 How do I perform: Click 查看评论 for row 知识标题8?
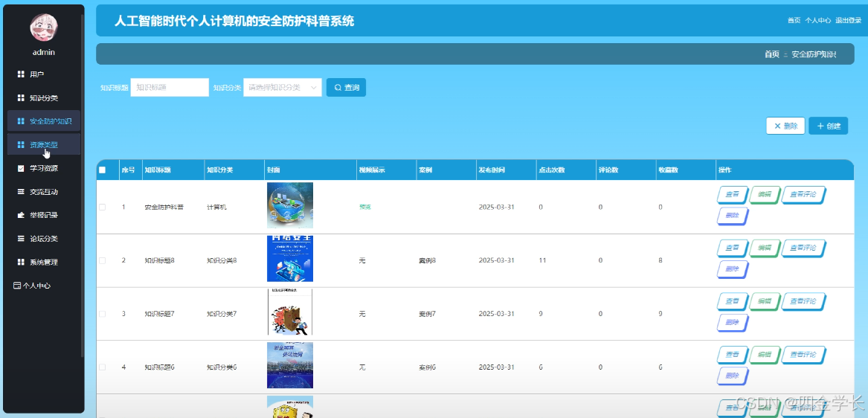coord(803,248)
